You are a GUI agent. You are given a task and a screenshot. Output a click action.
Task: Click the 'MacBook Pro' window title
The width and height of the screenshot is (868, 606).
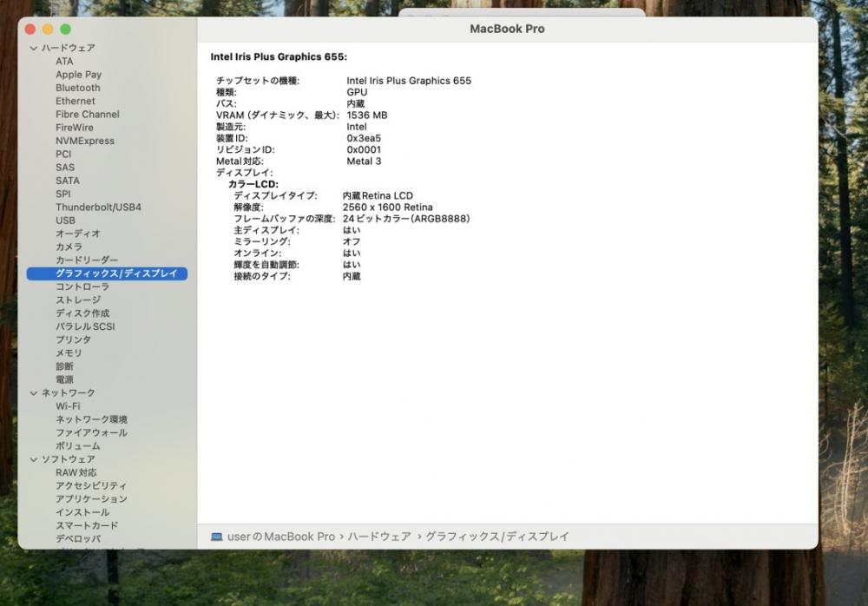[507, 30]
